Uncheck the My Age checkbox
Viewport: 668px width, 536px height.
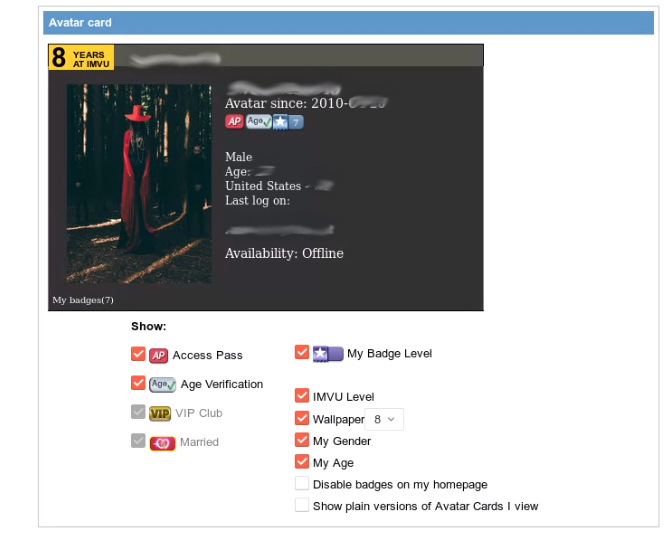click(302, 461)
